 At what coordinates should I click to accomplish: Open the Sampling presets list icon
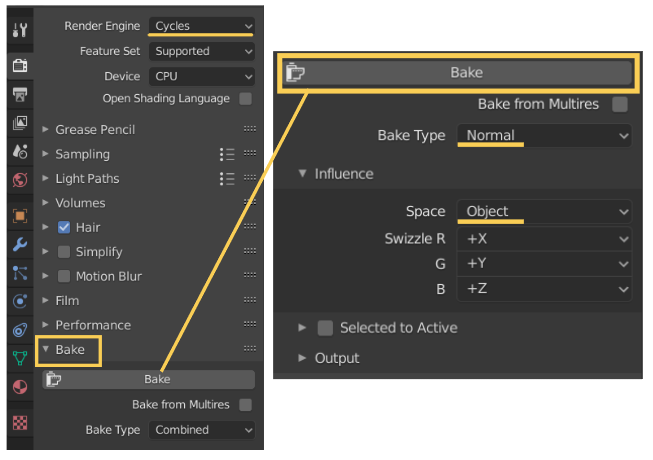[x=227, y=154]
